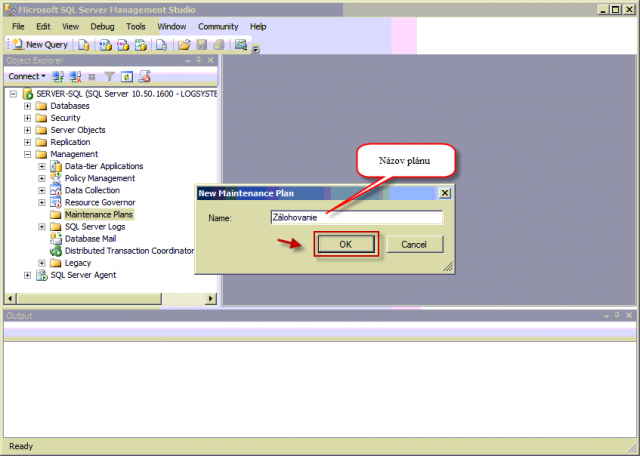
Task: Open the Debug menu
Action: point(102,27)
